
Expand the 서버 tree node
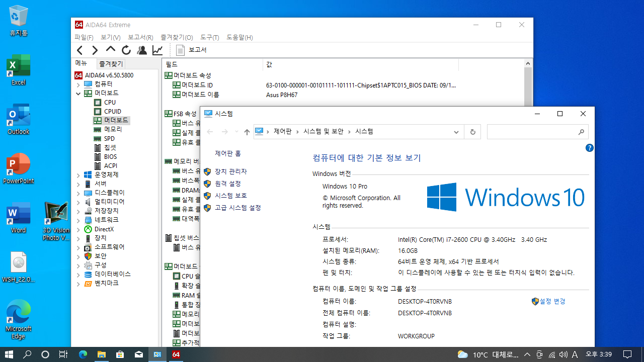click(78, 184)
